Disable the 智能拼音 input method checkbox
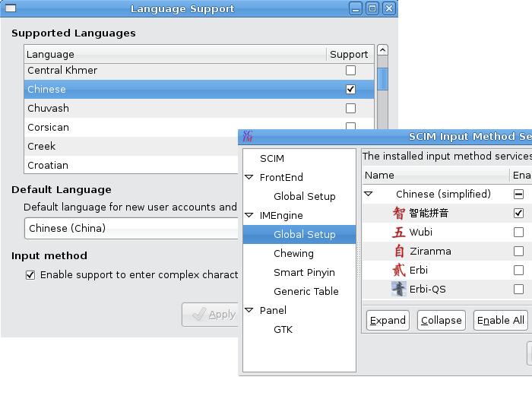Screen dimensions: 532x399 (x=518, y=213)
